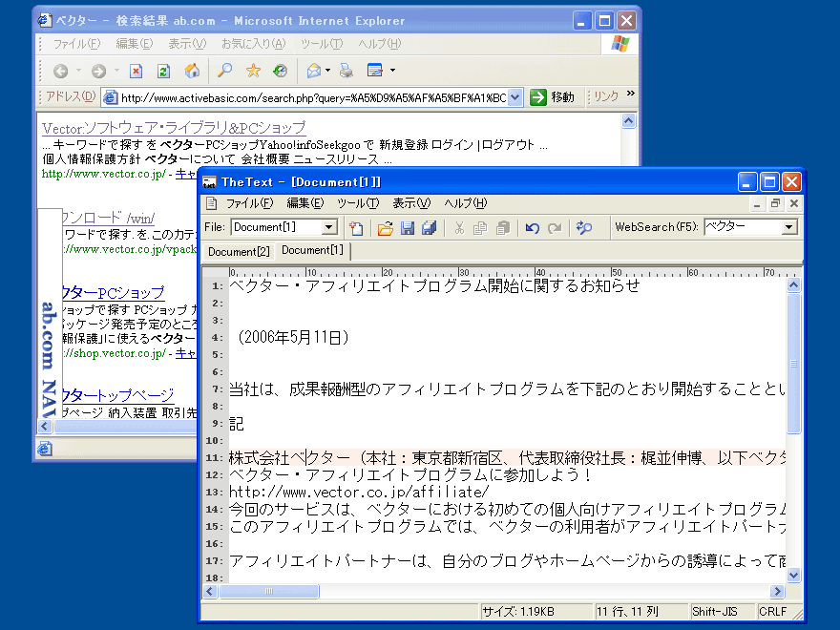Click the キャッシュ link after shop.vector.co.jp
The image size is (840, 630).
[186, 353]
